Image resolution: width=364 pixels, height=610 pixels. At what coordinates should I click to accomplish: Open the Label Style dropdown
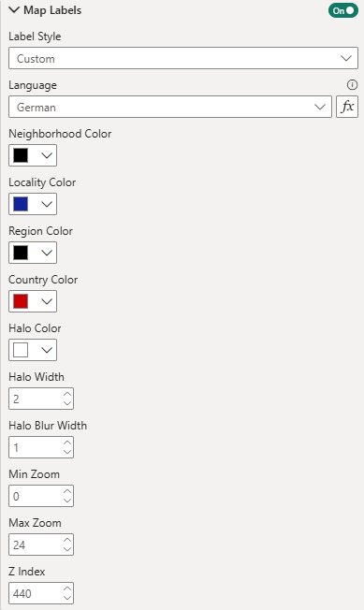(x=183, y=58)
